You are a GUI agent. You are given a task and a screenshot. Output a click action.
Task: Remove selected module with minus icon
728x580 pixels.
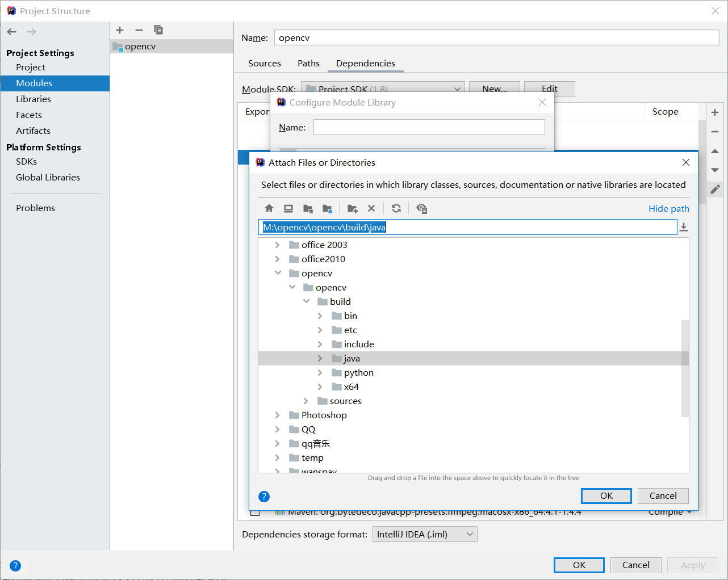(x=139, y=30)
